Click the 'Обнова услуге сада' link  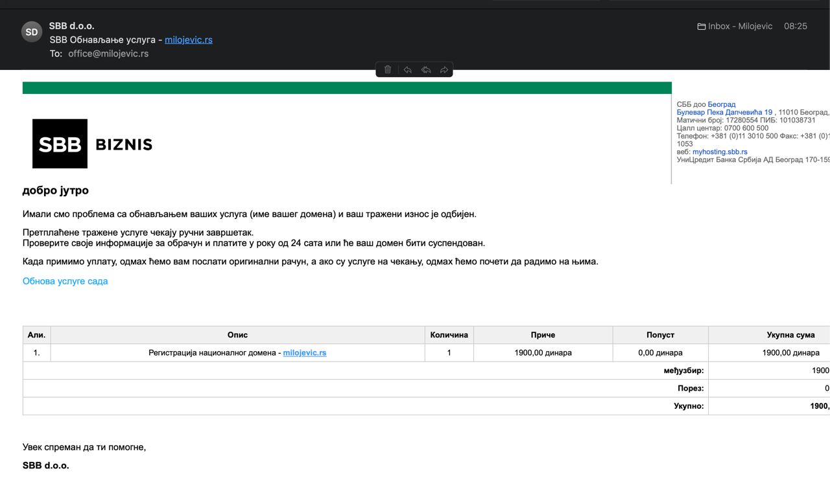pos(65,281)
